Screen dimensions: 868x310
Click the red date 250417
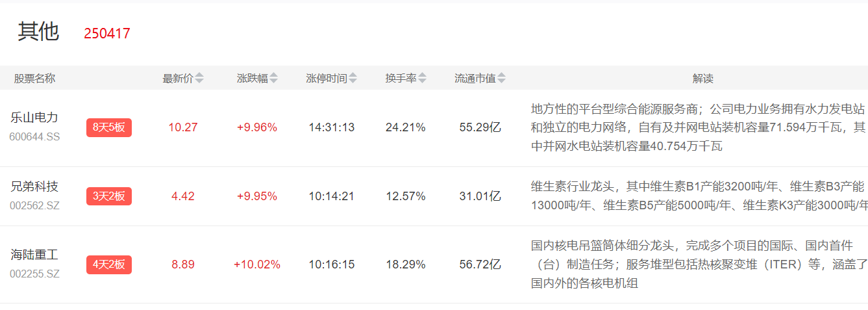pyautogui.click(x=107, y=34)
